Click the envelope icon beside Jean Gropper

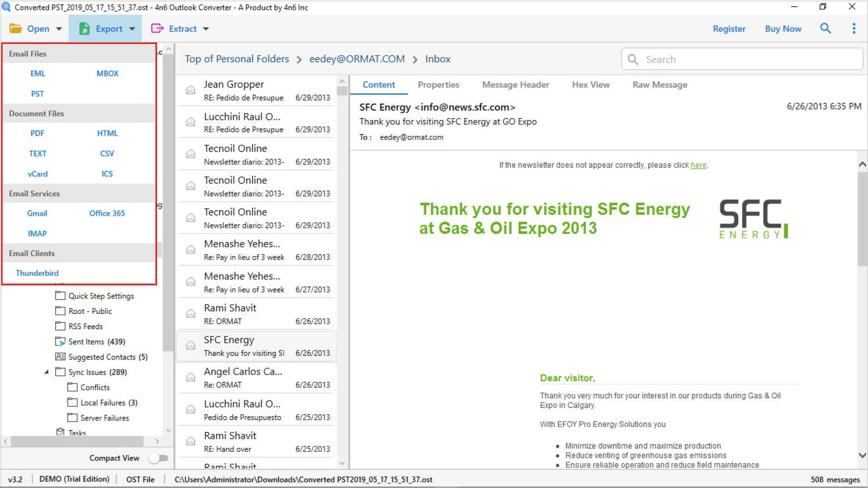click(x=191, y=90)
